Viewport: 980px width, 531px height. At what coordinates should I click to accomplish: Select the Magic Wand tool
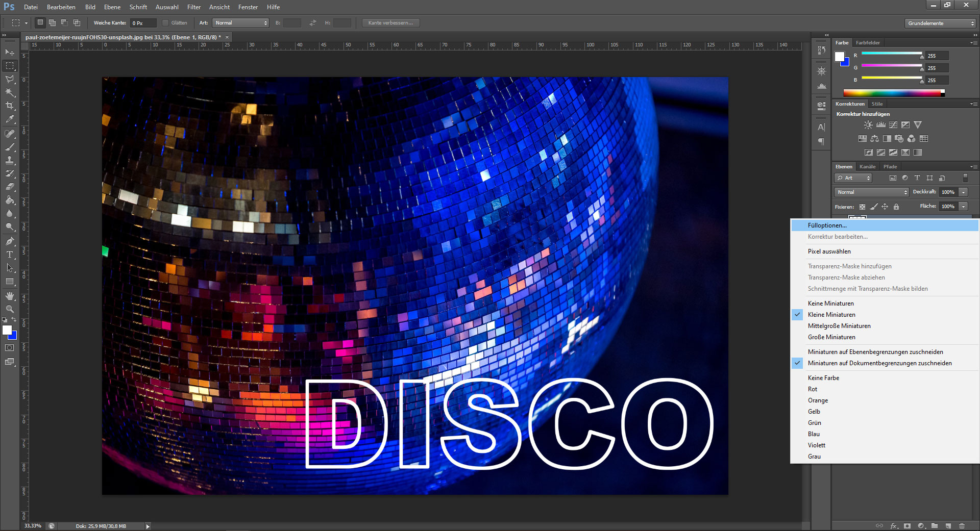point(10,92)
